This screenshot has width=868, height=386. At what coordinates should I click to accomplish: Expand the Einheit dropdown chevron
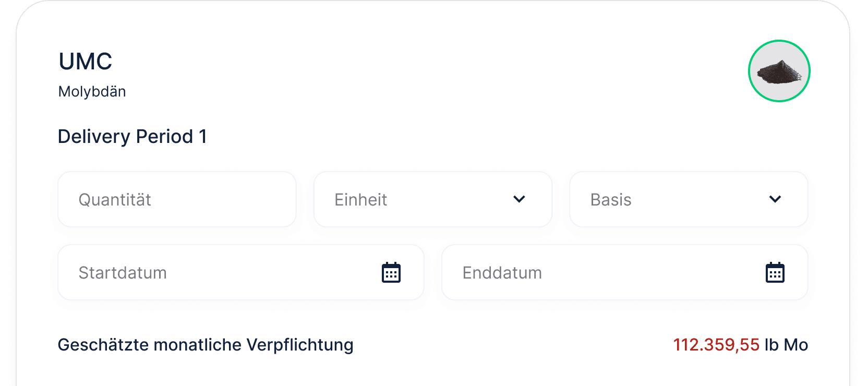(519, 199)
